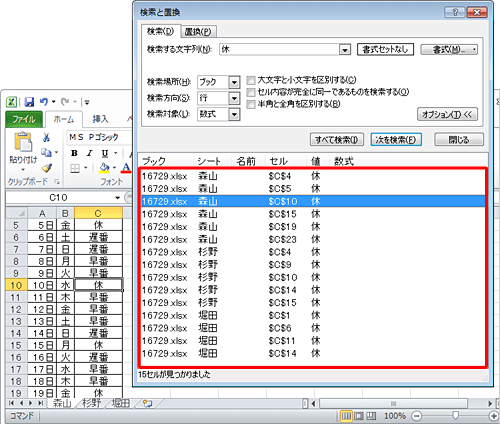The image size is (500, 424).
Task: Switch to Normal view icon in status bar
Action: [x=346, y=416]
